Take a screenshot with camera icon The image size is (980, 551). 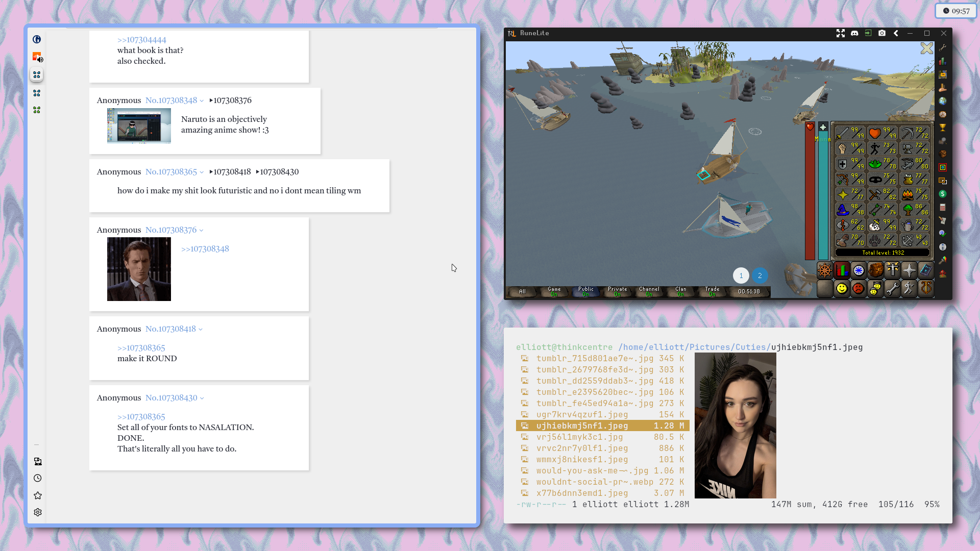tap(882, 33)
